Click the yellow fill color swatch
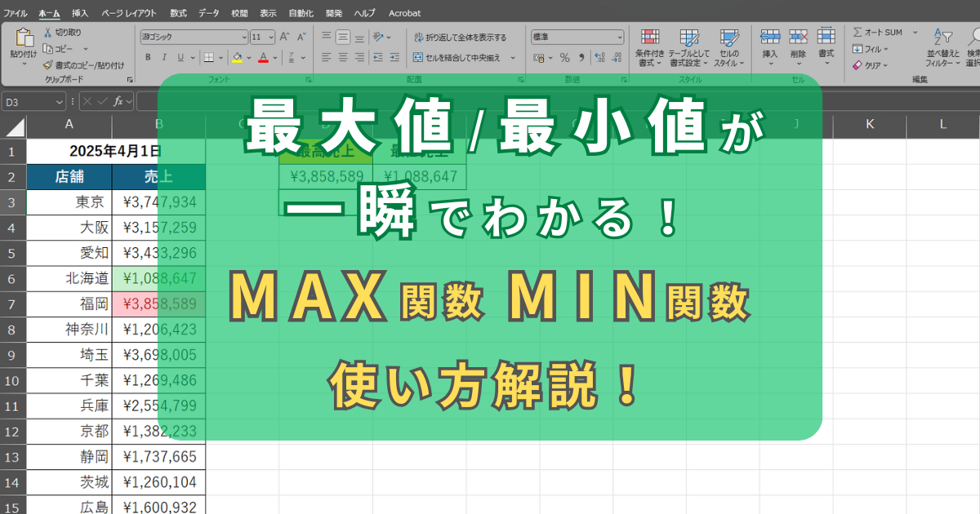The image size is (980, 514). pyautogui.click(x=237, y=58)
